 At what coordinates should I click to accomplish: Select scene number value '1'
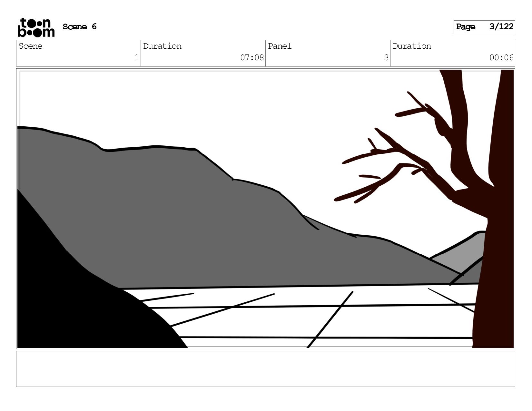tap(136, 58)
